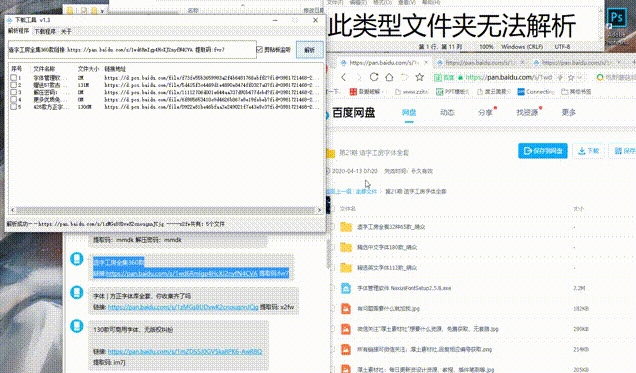The height and width of the screenshot is (373, 636).
Task: Select the 网盘 tab in Baidu header
Action: point(409,112)
